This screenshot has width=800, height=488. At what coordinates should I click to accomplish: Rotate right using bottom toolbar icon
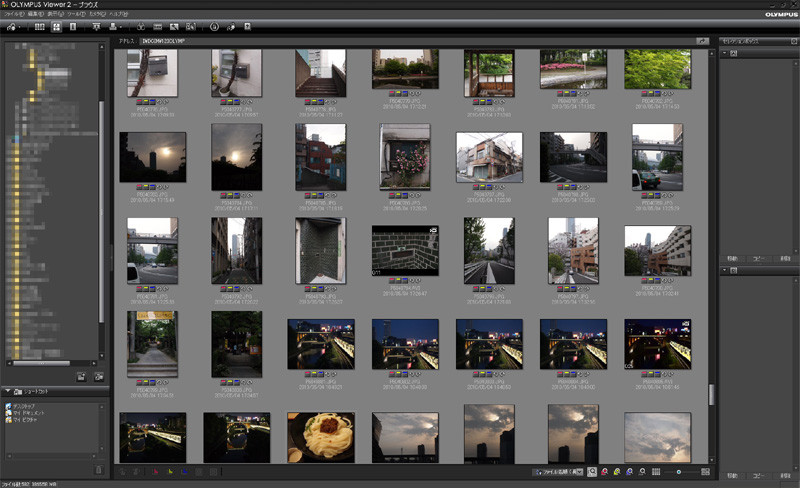(136, 472)
